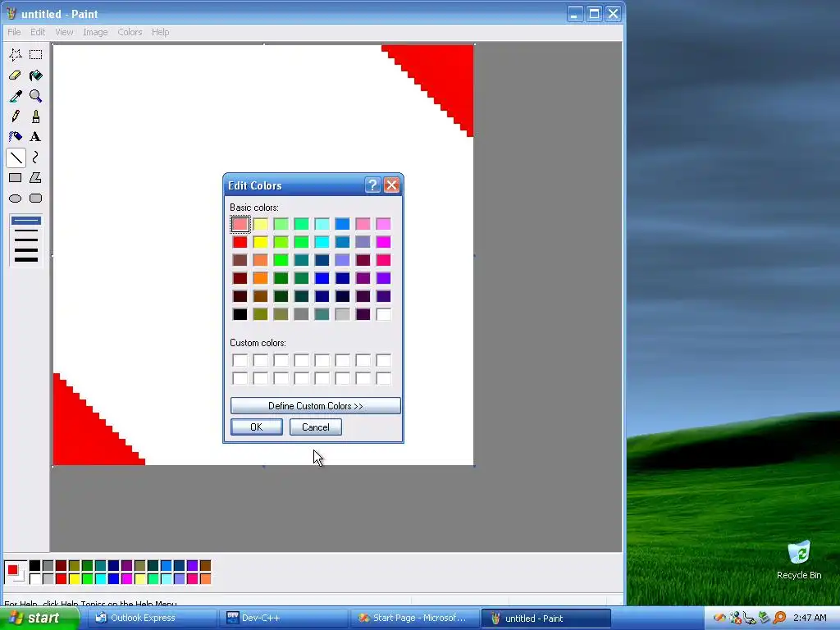Open the View menu
Viewport: 840px width, 630px height.
(64, 32)
